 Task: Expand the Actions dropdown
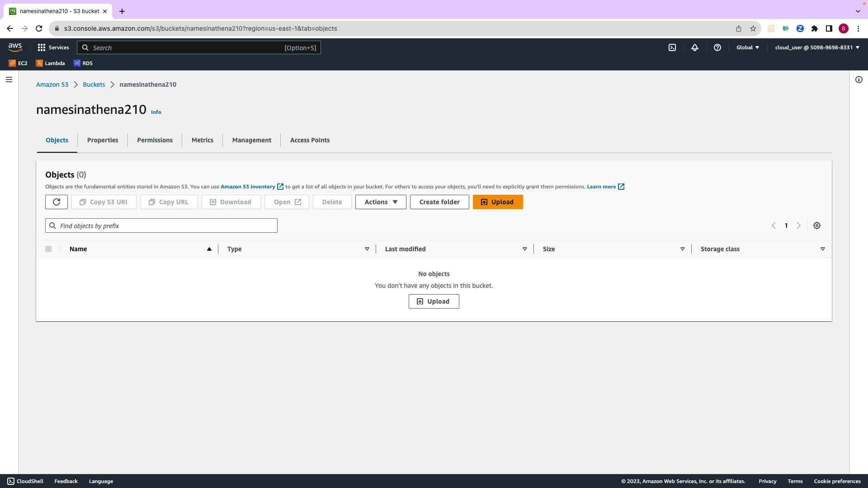pos(381,202)
